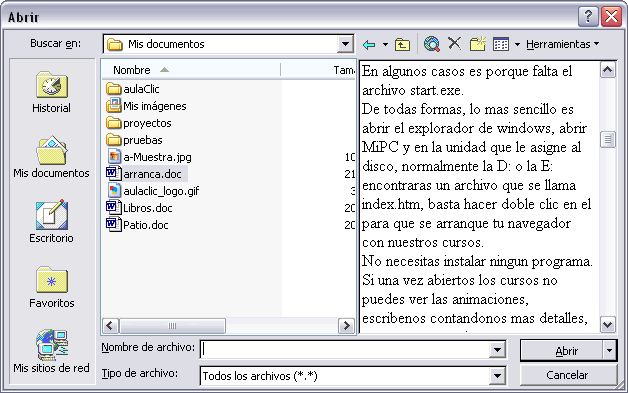Select the Mis imágenes folder

[147, 106]
